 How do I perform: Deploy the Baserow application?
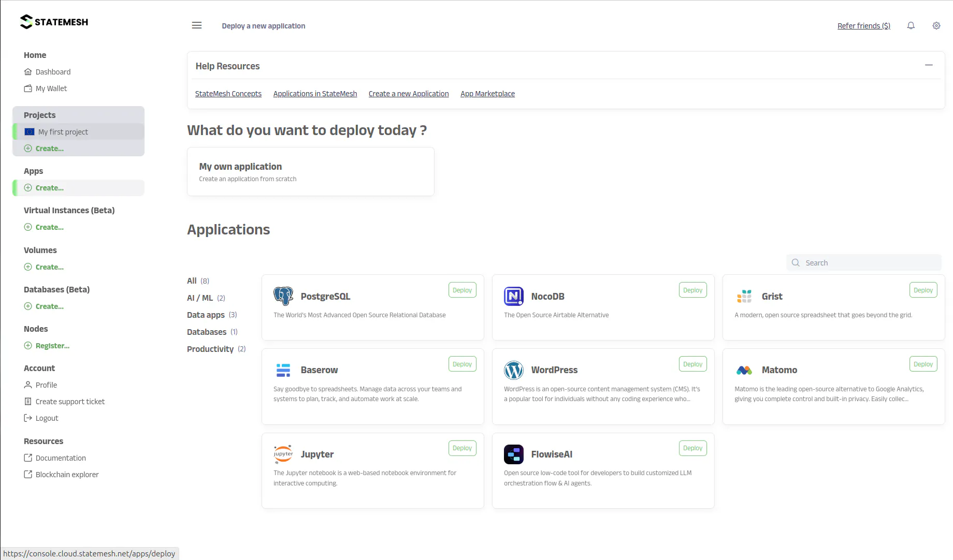click(x=462, y=364)
